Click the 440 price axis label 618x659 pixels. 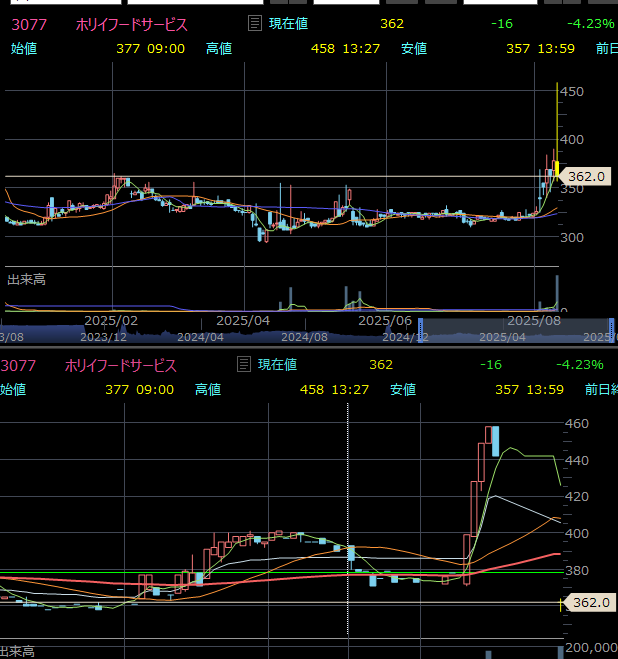click(577, 460)
